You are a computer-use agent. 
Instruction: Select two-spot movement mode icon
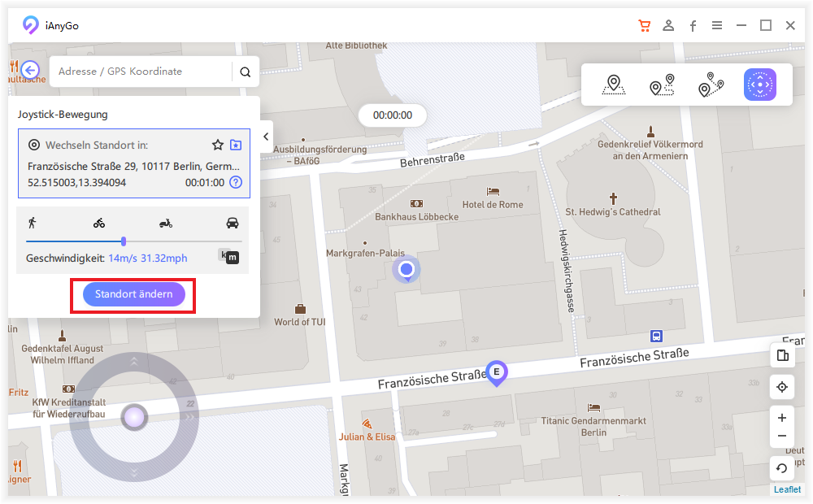(x=662, y=85)
